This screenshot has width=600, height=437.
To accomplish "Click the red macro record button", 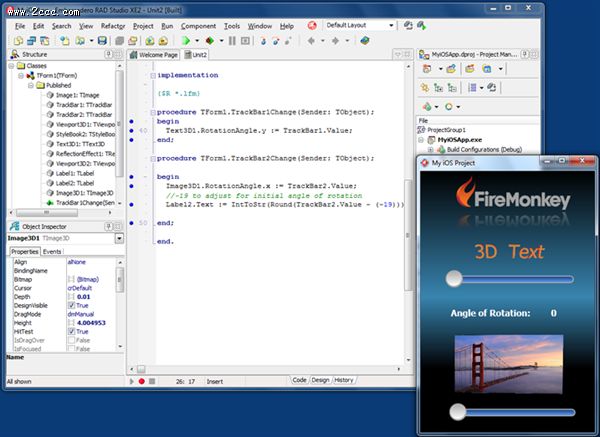I will click(142, 381).
